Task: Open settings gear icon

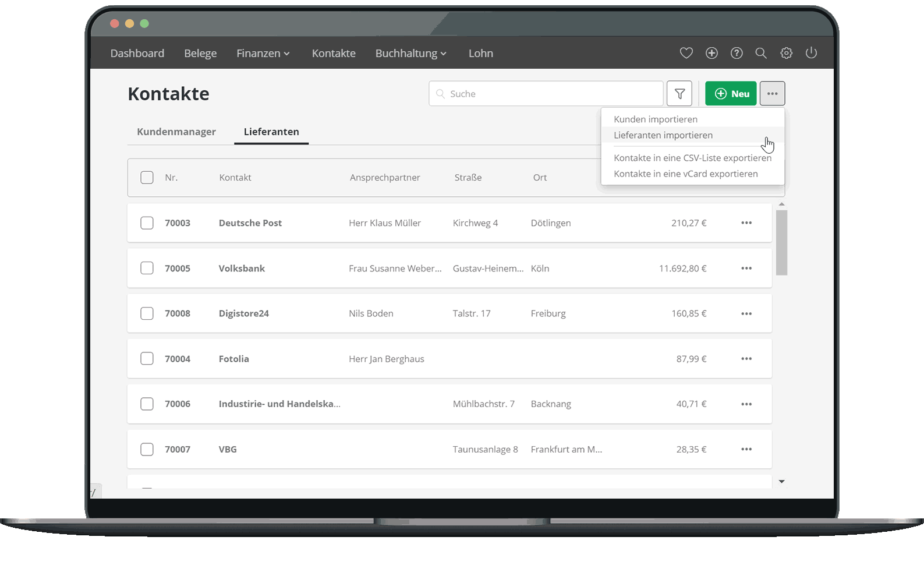Action: pos(786,53)
